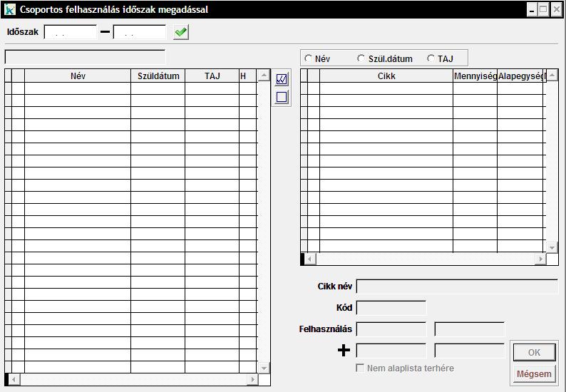Click the select-all checked box icon

[282, 80]
